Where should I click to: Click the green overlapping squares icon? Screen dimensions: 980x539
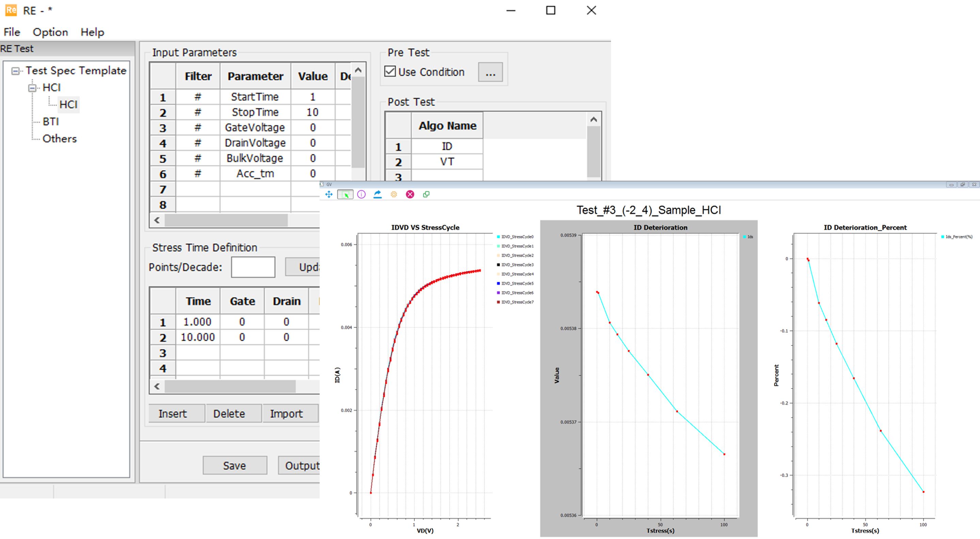426,194
